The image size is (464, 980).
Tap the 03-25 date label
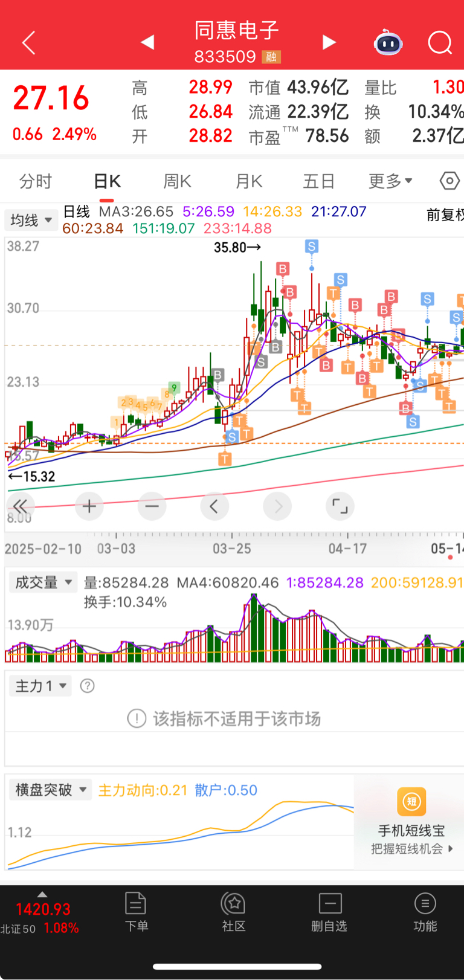231,549
